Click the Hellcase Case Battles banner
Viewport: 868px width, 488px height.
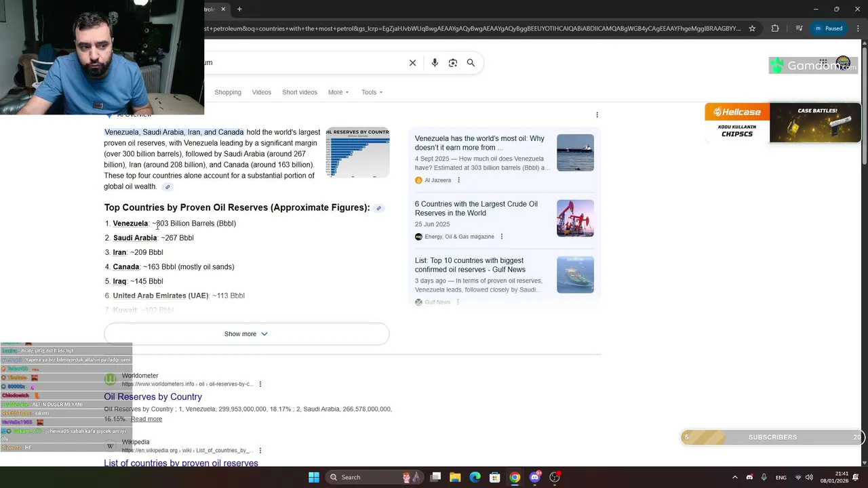(x=783, y=123)
